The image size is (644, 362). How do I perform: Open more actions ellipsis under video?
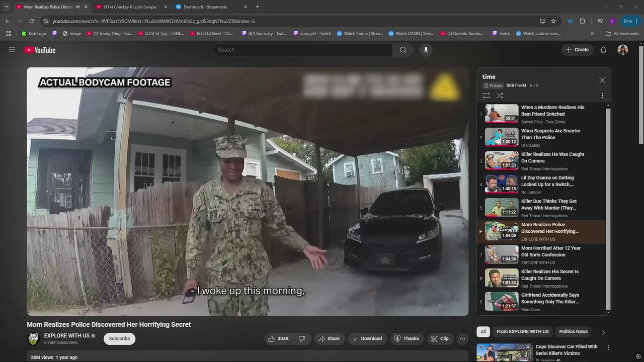pyautogui.click(x=462, y=339)
